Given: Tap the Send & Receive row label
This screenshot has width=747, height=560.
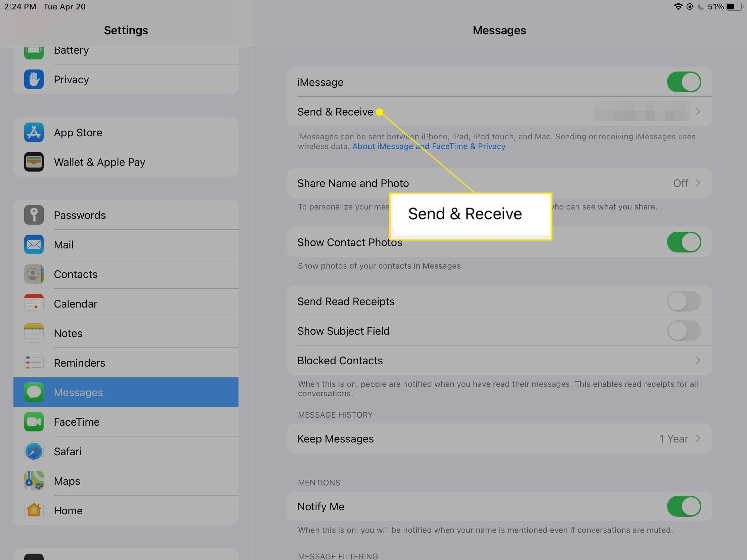Looking at the screenshot, I should click(x=335, y=112).
